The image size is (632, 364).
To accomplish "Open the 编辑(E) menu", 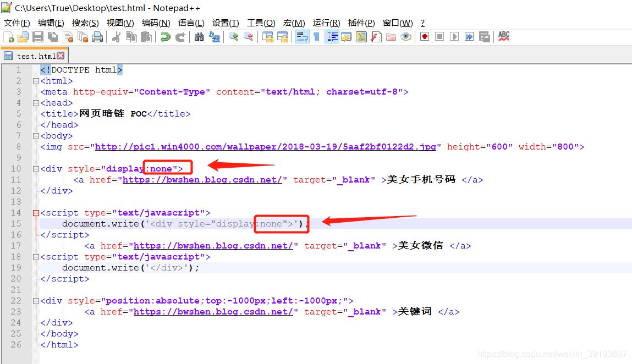I will (x=51, y=23).
